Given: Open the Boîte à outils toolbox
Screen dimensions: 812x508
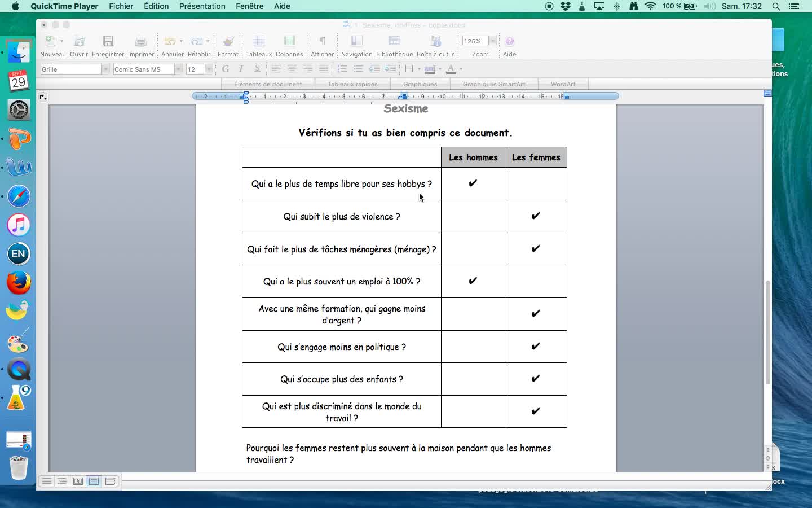Looking at the screenshot, I should [435, 42].
